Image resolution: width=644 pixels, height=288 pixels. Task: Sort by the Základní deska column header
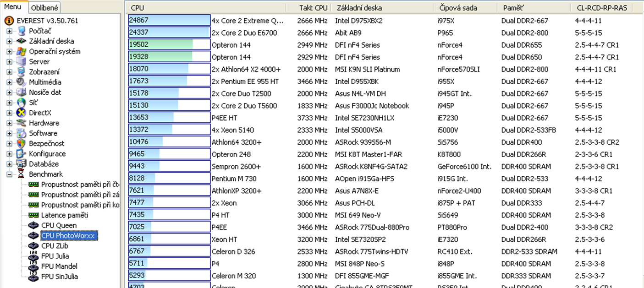[x=382, y=8]
